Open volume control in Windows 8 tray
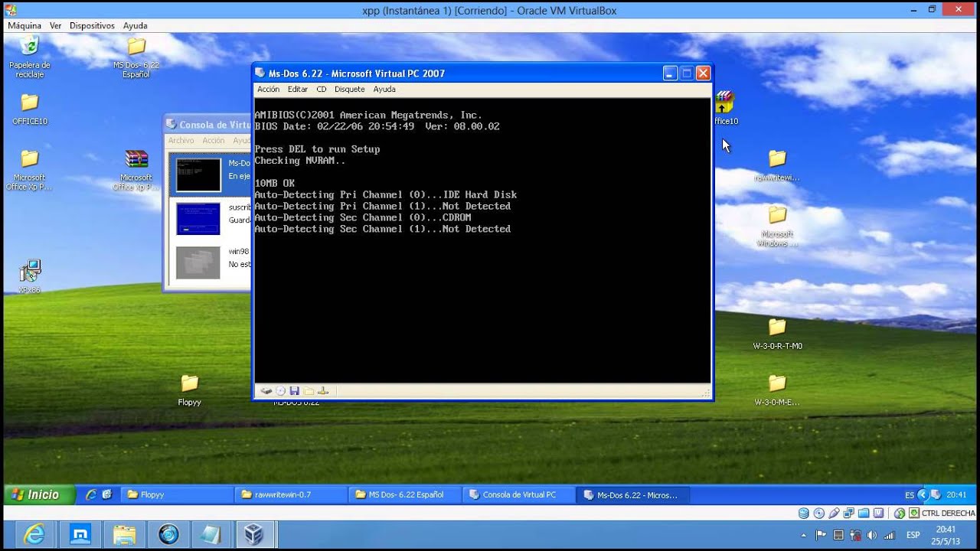 coord(872,535)
